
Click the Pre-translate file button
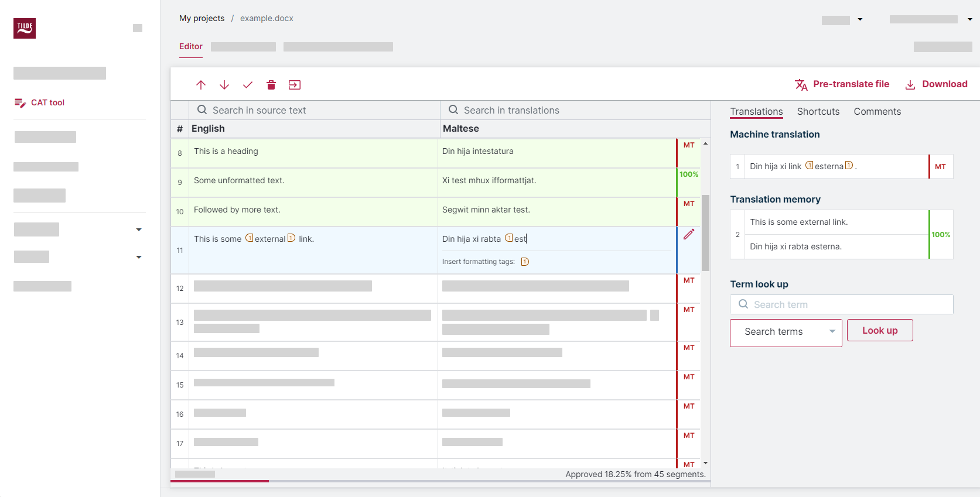point(842,84)
